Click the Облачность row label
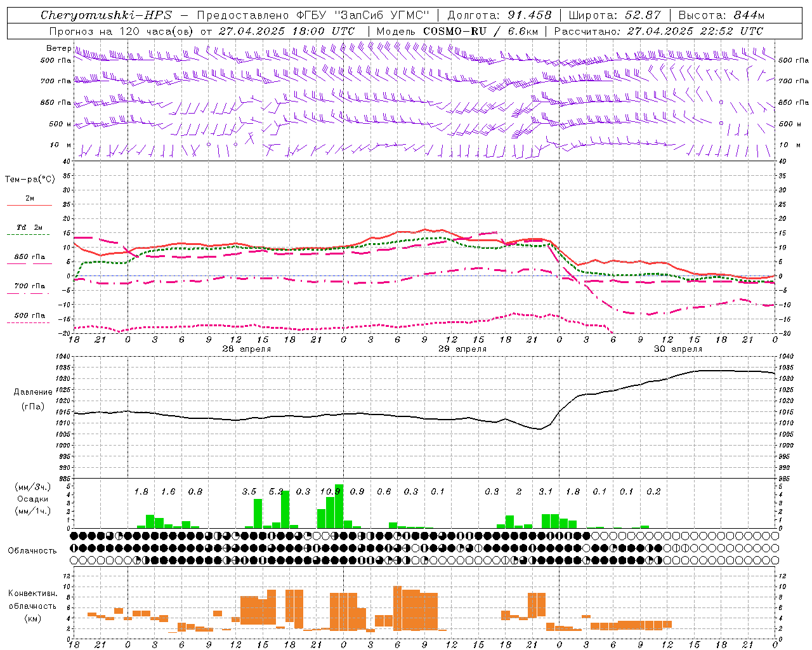 click(32, 551)
